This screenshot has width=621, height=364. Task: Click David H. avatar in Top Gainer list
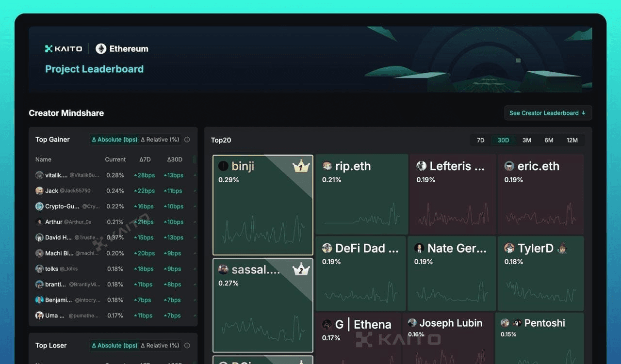(x=39, y=237)
